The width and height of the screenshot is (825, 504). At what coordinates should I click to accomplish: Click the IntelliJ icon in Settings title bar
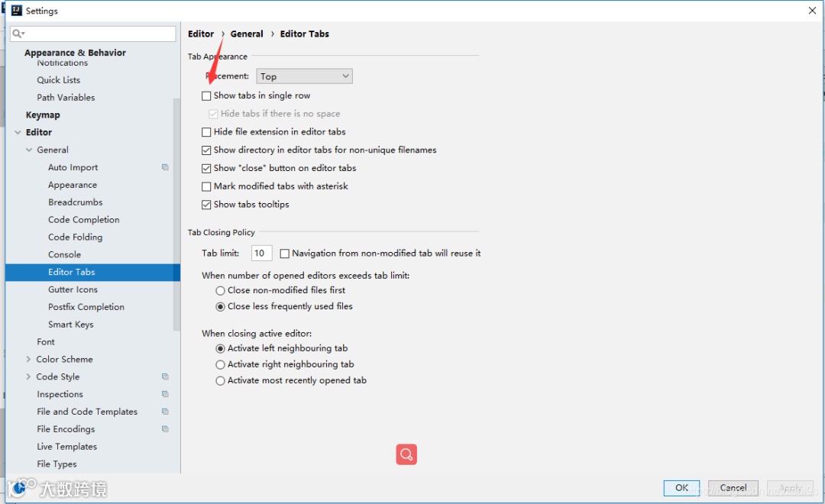pos(16,11)
